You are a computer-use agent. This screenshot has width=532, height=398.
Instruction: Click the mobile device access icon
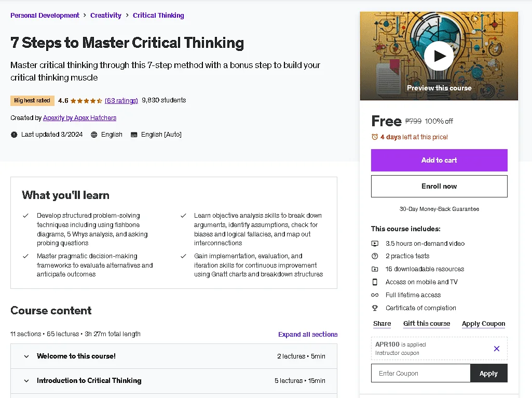tap(375, 282)
